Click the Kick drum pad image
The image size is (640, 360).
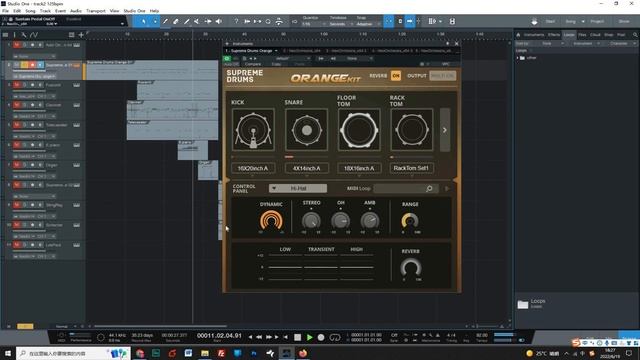[x=253, y=130]
